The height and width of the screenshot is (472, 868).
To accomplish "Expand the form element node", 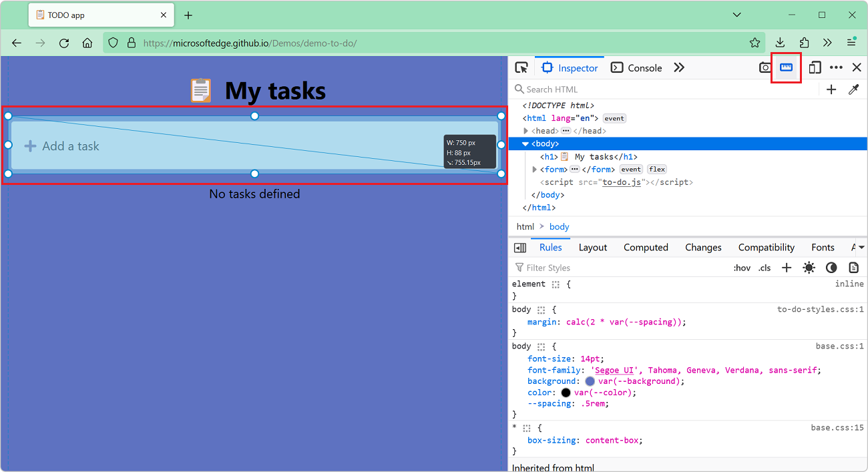I will 535,170.
